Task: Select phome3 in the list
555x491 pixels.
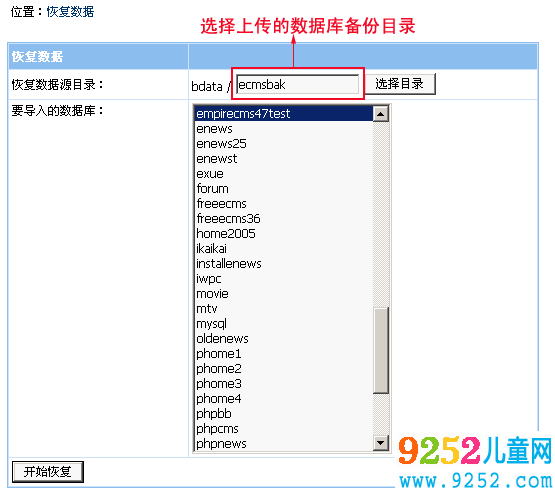Action: coord(284,384)
